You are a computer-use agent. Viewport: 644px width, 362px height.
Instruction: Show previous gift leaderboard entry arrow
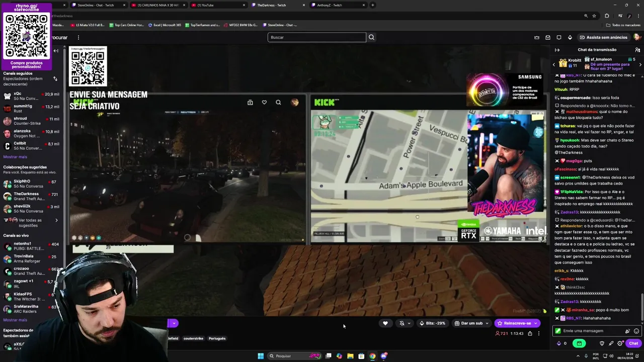[554, 64]
